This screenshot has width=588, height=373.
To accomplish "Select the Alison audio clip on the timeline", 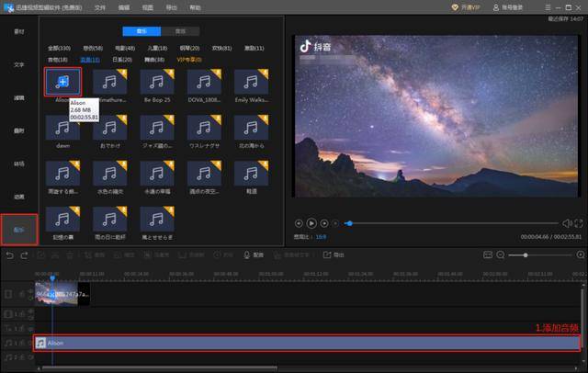I will (307, 343).
